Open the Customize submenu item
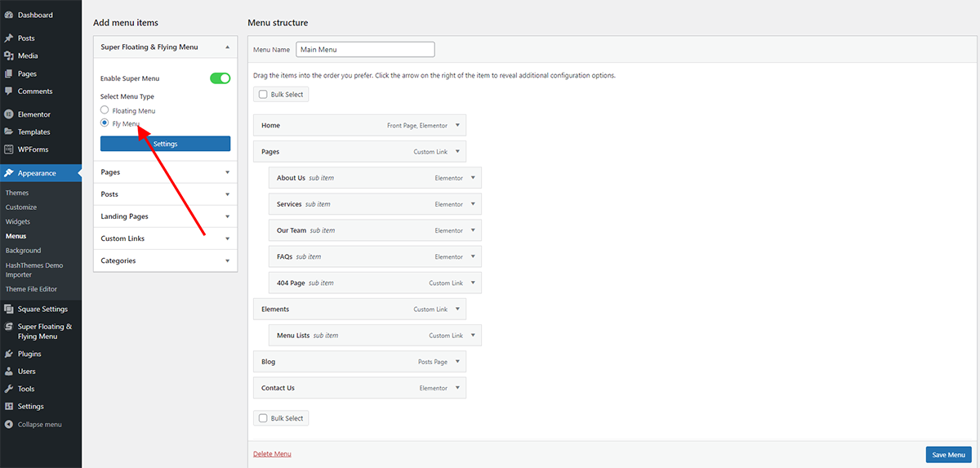The width and height of the screenshot is (980, 468). (21, 207)
